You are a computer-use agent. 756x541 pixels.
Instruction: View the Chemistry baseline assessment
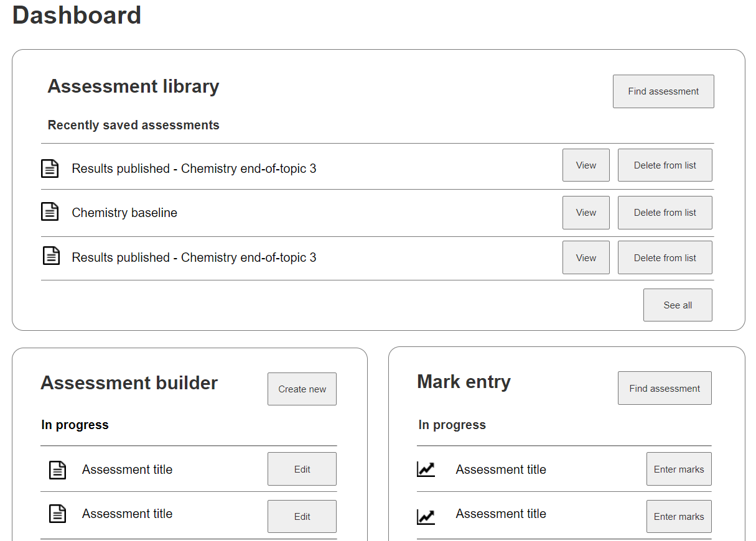pyautogui.click(x=586, y=212)
